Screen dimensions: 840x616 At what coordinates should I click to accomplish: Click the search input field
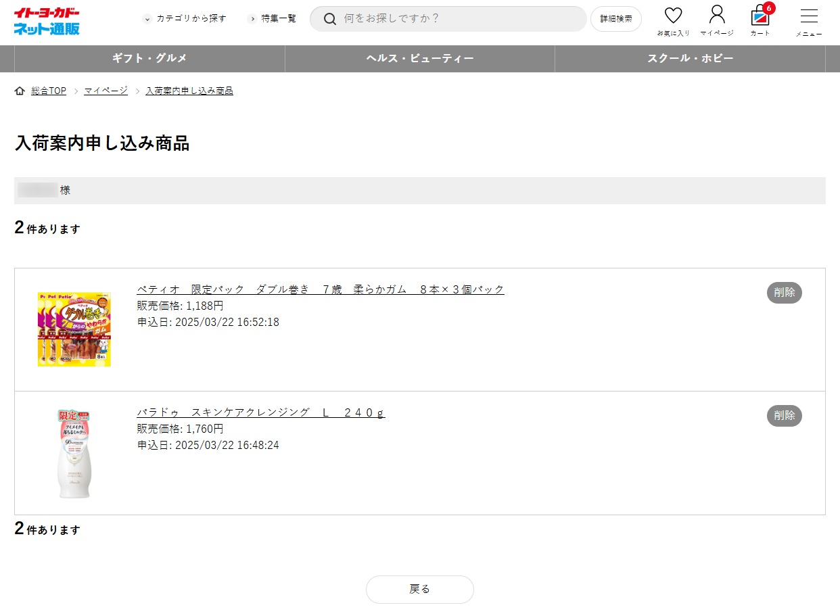[x=460, y=19]
